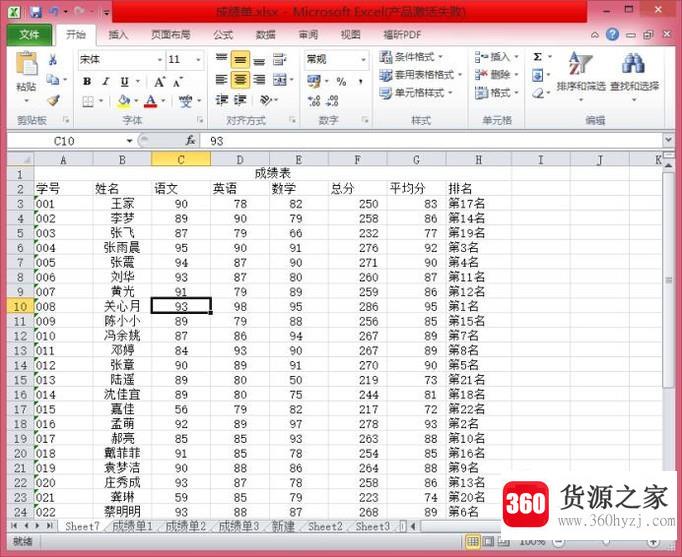This screenshot has width=682, height=557.
Task: Select column H header
Action: pyautogui.click(x=478, y=160)
